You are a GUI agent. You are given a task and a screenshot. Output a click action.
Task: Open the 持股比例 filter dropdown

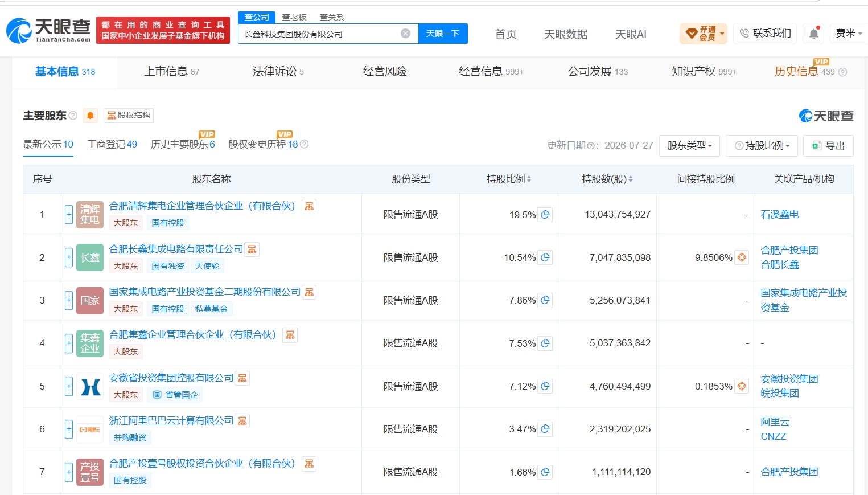click(x=762, y=146)
